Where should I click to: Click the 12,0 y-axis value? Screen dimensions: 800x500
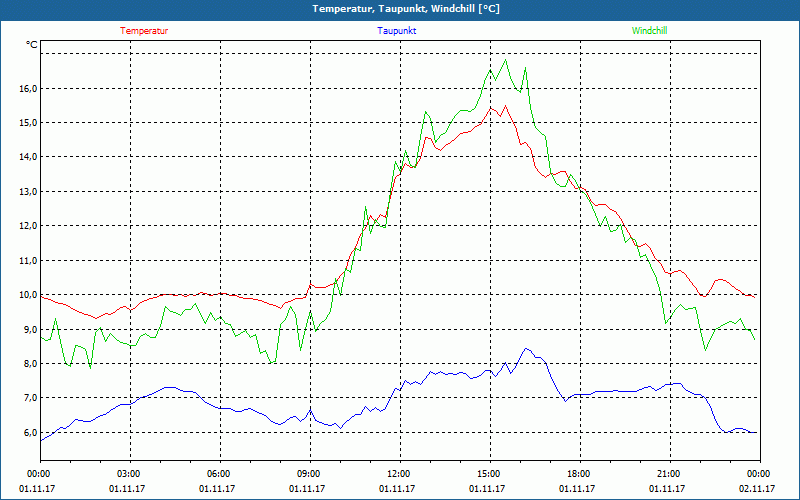[x=29, y=226]
